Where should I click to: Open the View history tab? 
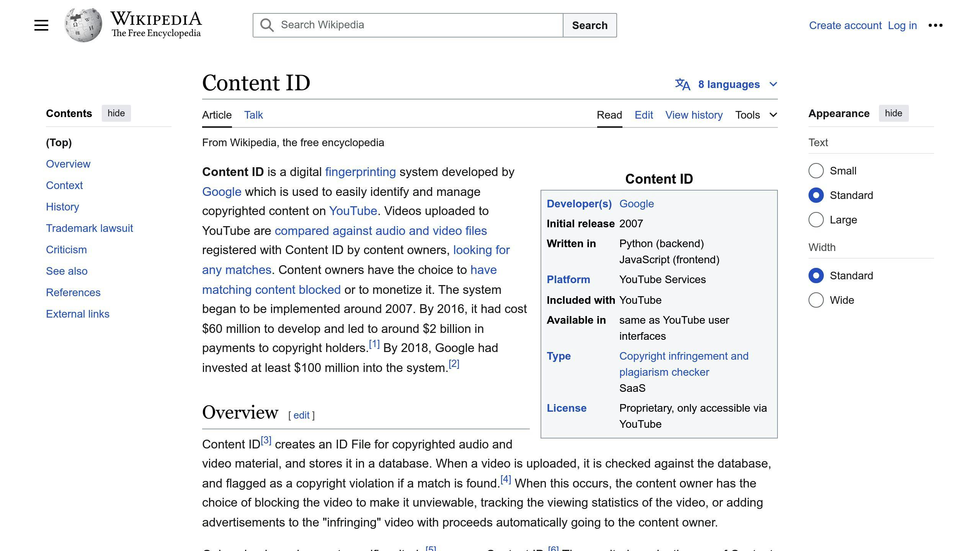point(694,115)
